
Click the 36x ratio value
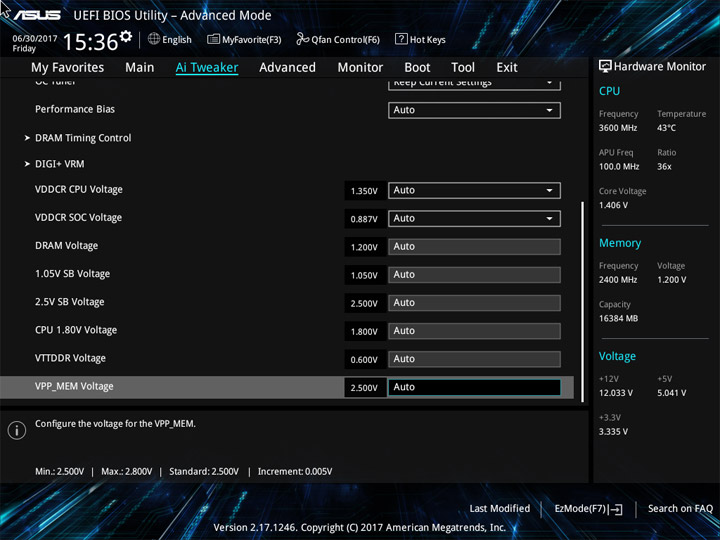664,167
